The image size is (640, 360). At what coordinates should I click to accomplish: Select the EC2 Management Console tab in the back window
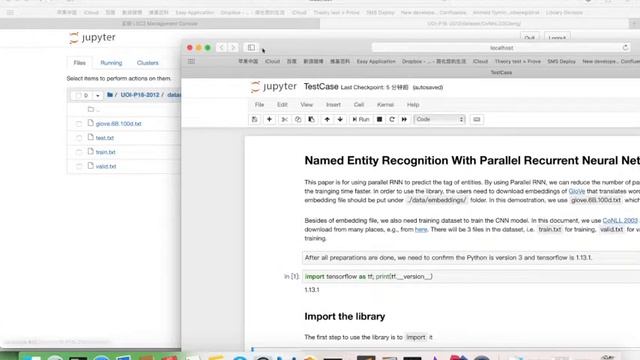160,24
